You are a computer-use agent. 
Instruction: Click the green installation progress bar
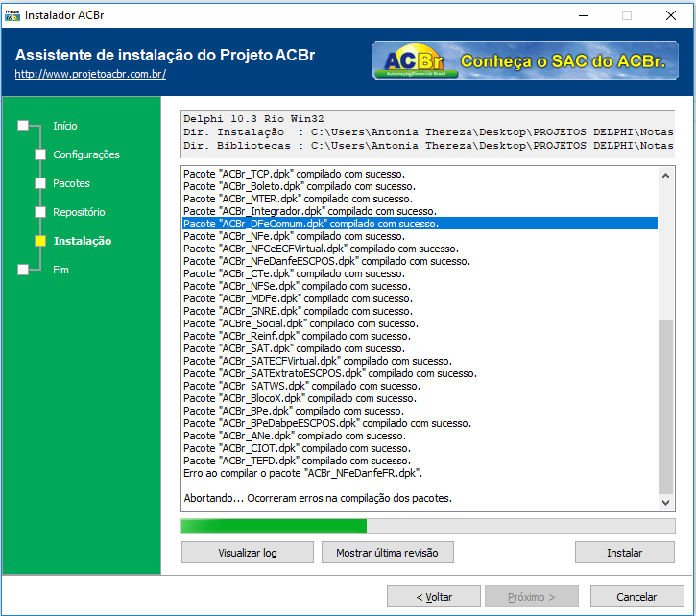428,527
